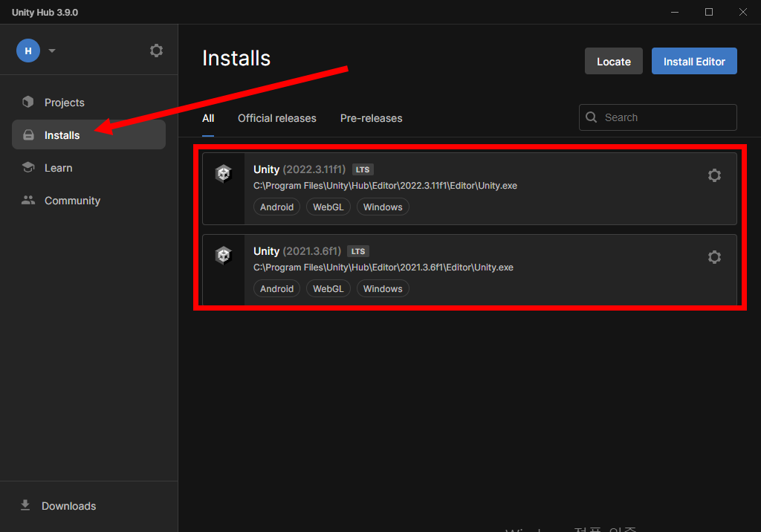Click the Downloads arrow icon
The image size is (761, 532).
click(x=25, y=505)
